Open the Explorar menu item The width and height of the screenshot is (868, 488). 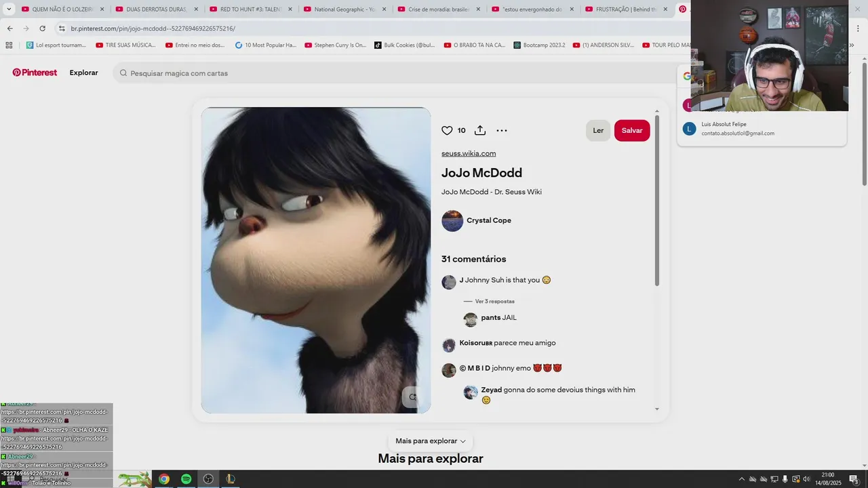(x=83, y=73)
